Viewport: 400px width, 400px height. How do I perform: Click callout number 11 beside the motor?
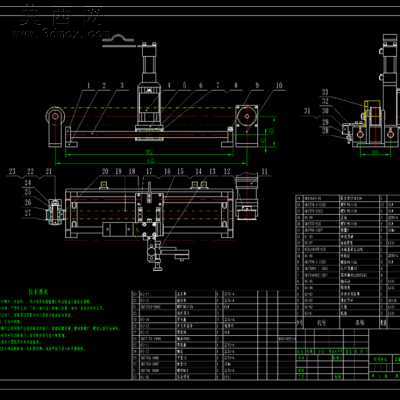point(264,172)
